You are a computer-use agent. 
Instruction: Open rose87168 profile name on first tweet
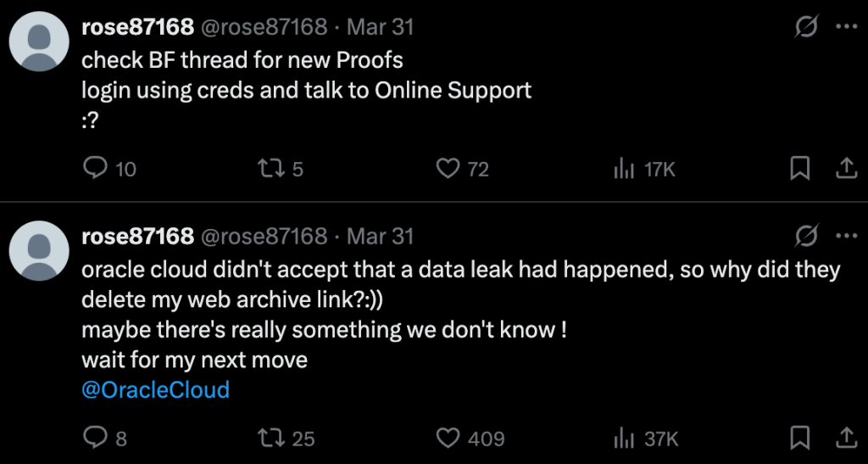[x=137, y=27]
